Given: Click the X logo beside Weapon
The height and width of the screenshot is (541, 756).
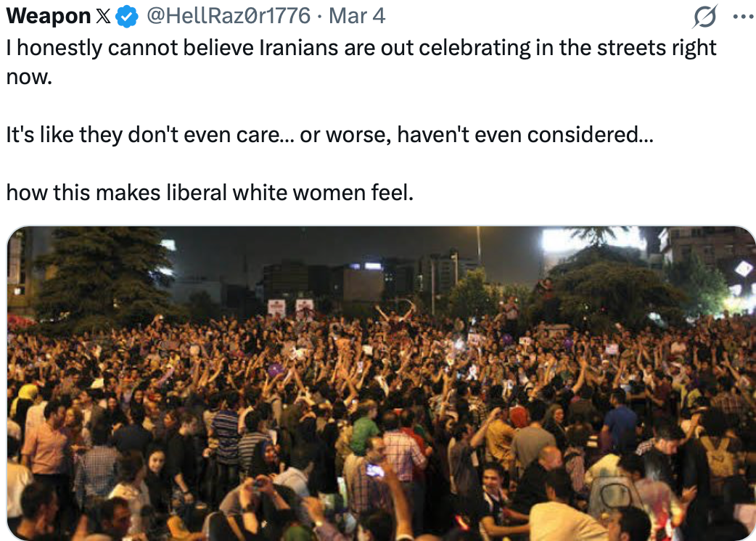Looking at the screenshot, I should coord(104,15).
